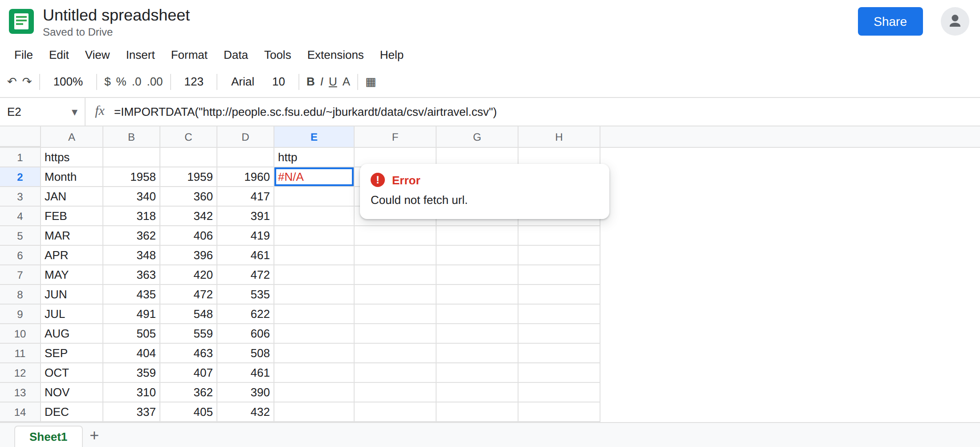Add a new sheet with plus
This screenshot has height=447, width=980.
[x=94, y=435]
